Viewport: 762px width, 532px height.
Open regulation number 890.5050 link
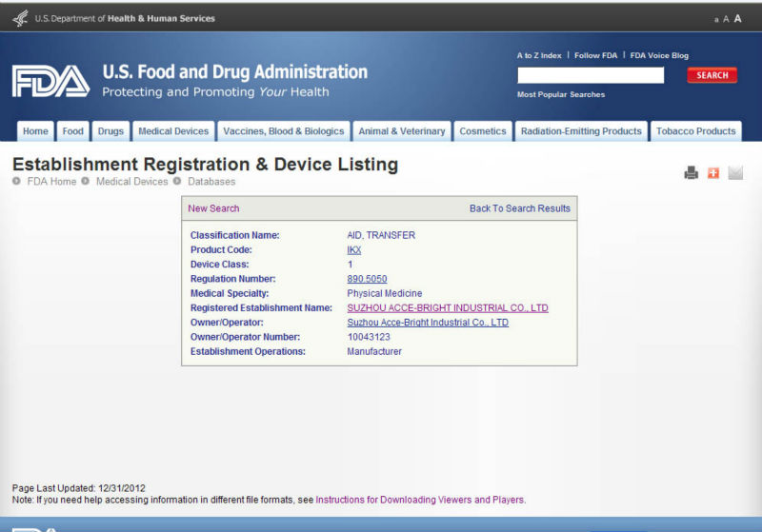367,279
